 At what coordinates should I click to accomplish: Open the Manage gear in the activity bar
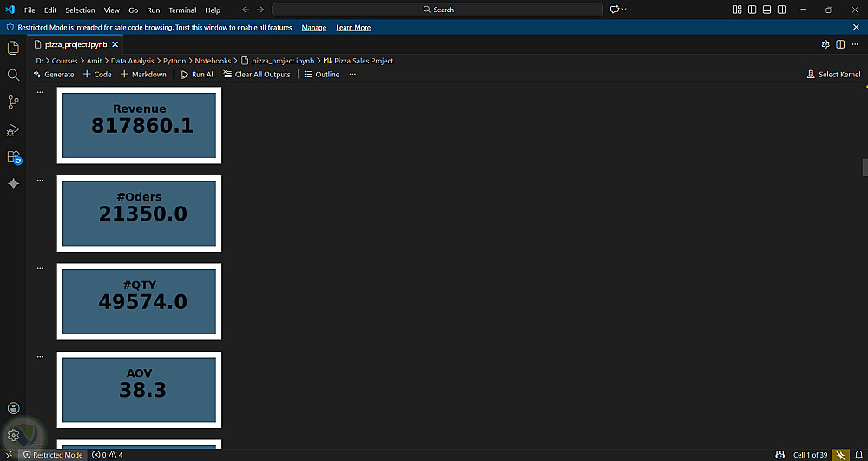tap(13, 436)
